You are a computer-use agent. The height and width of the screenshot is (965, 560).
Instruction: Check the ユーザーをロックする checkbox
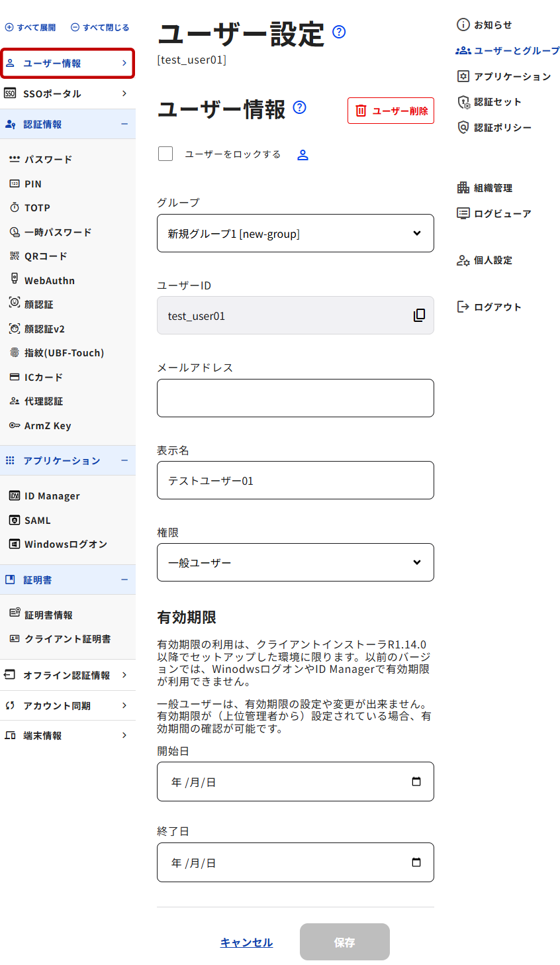point(165,154)
